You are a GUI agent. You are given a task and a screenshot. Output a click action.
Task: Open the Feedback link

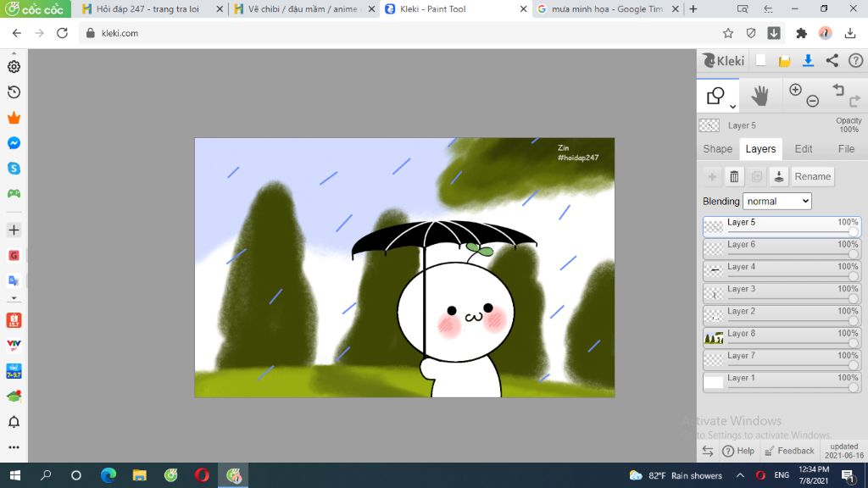point(789,451)
